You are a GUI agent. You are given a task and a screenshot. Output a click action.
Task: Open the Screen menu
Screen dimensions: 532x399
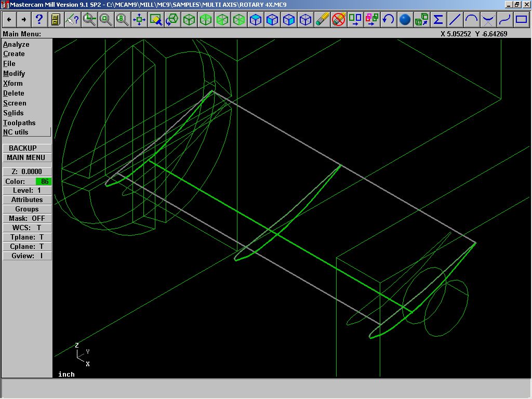click(15, 103)
